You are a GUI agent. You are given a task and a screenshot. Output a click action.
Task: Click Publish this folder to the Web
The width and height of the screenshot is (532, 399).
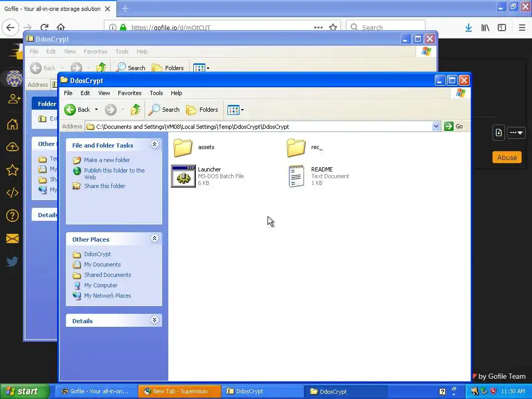coord(114,174)
